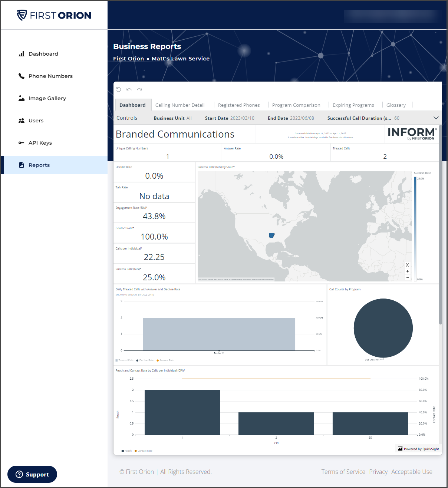The image size is (448, 488).
Task: Click the Users people icon
Action: pyautogui.click(x=22, y=121)
